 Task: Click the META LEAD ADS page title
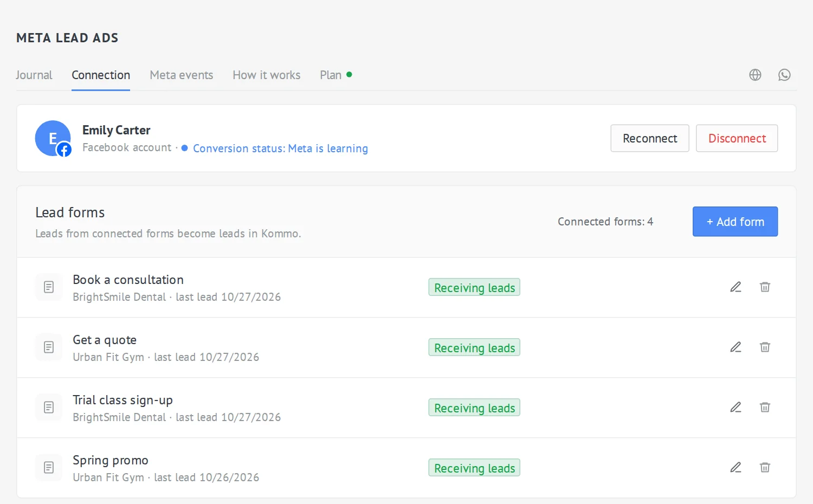point(67,38)
